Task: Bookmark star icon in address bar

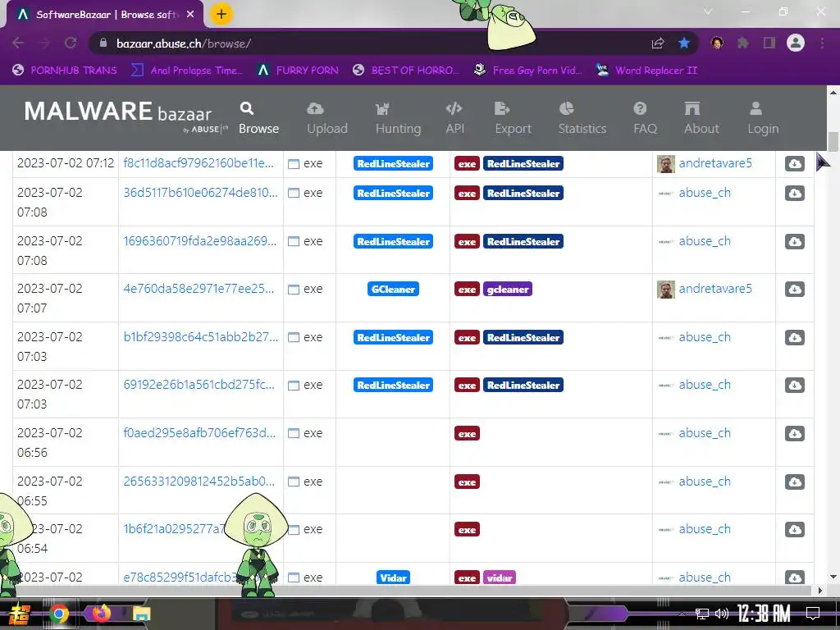Action: 684,43
